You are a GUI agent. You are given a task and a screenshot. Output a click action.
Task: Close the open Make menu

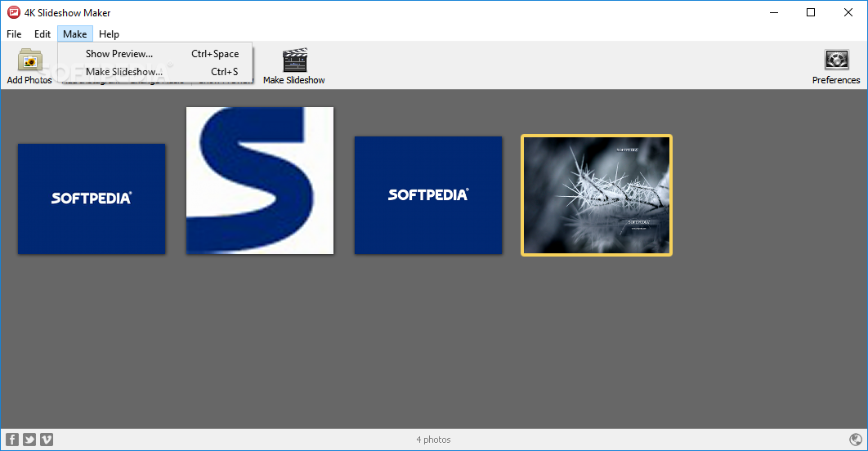pos(74,33)
